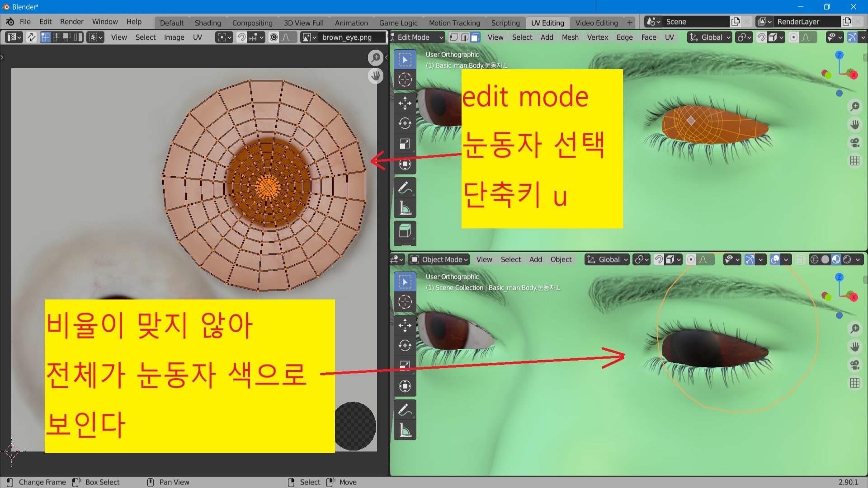Viewport: 868px width, 488px height.
Task: Select UV vertex selection mode
Action: coord(45,37)
